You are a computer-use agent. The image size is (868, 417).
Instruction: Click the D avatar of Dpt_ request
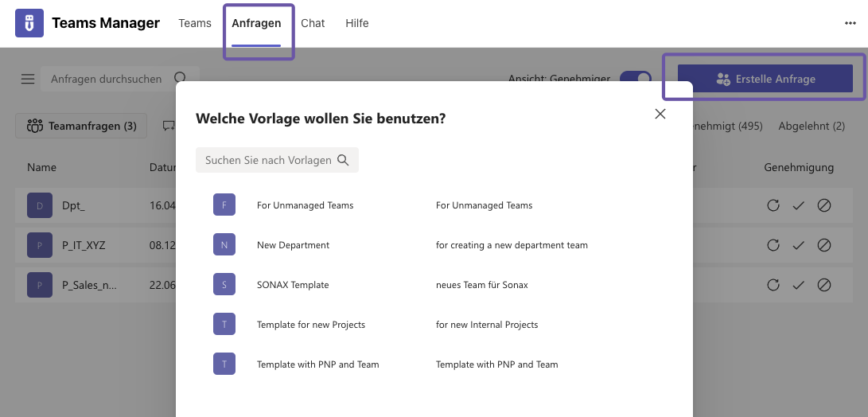[40, 205]
